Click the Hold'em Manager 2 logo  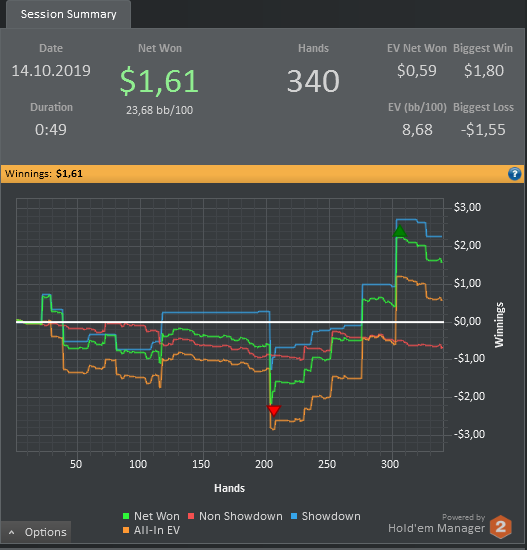[x=500, y=526]
